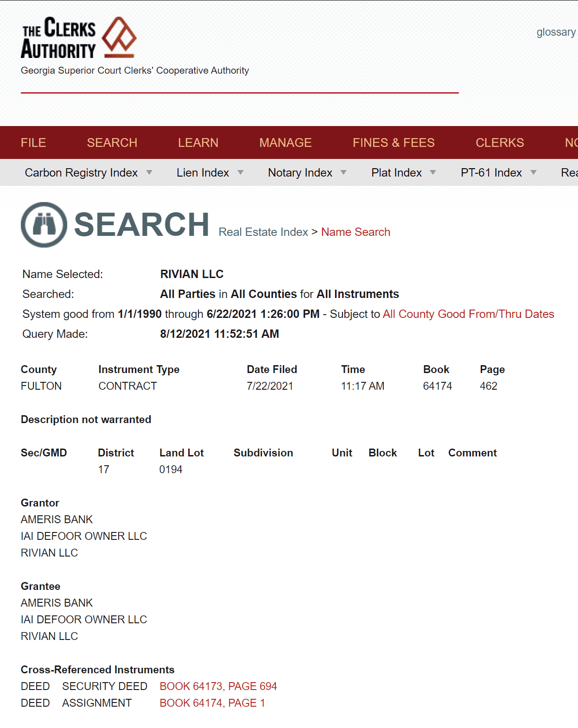Click the binoculars search icon
The width and height of the screenshot is (578, 728).
coord(44,225)
